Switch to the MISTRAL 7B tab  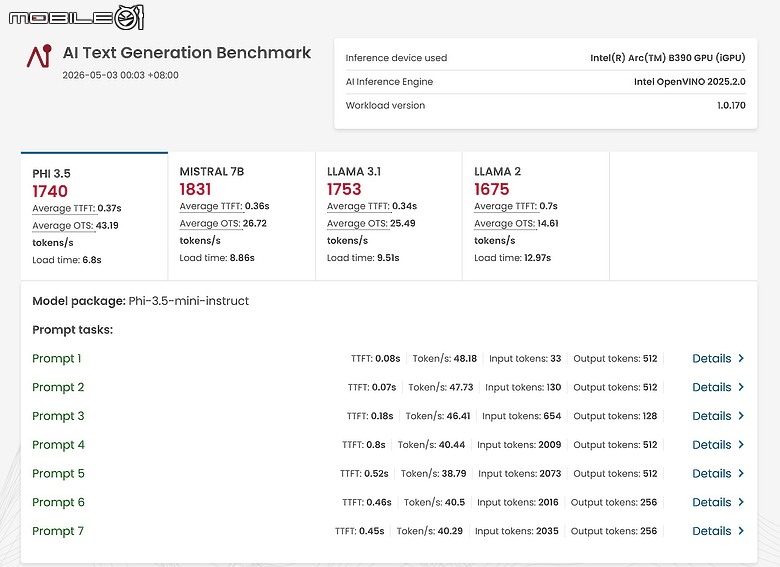[x=242, y=216]
